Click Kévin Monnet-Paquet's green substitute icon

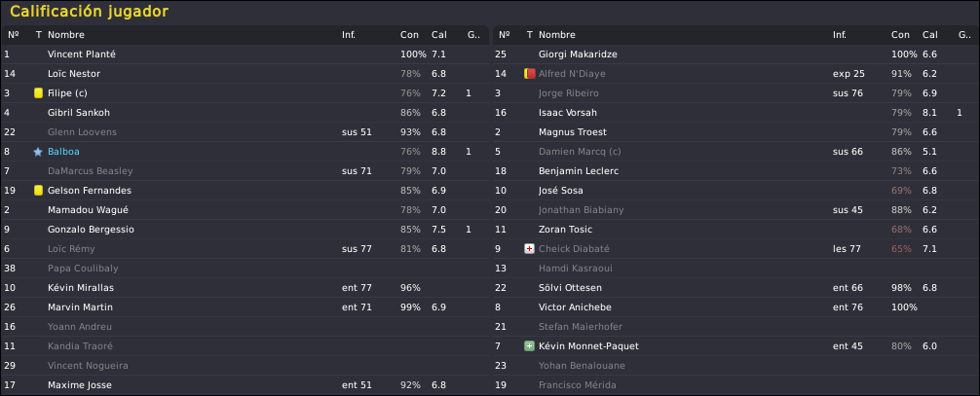[529, 346]
